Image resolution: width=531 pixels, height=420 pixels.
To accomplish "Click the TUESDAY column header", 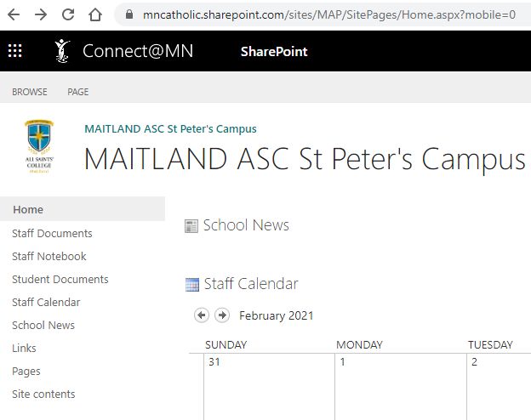I will 490,345.
